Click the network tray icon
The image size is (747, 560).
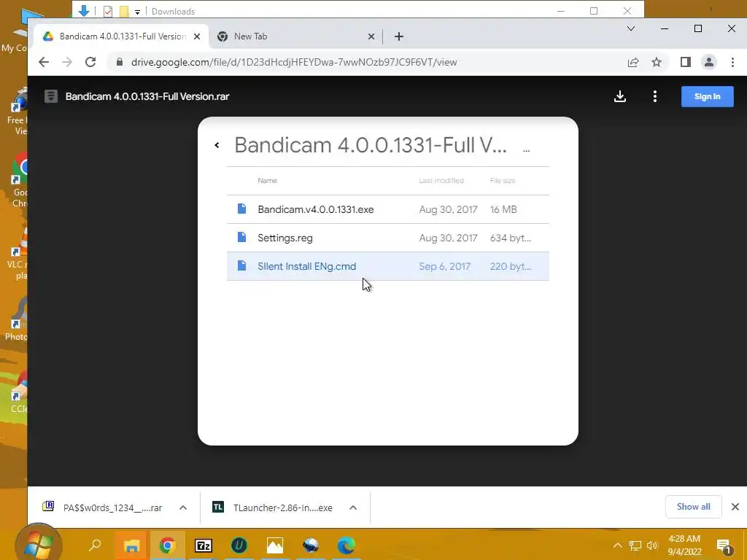[635, 545]
